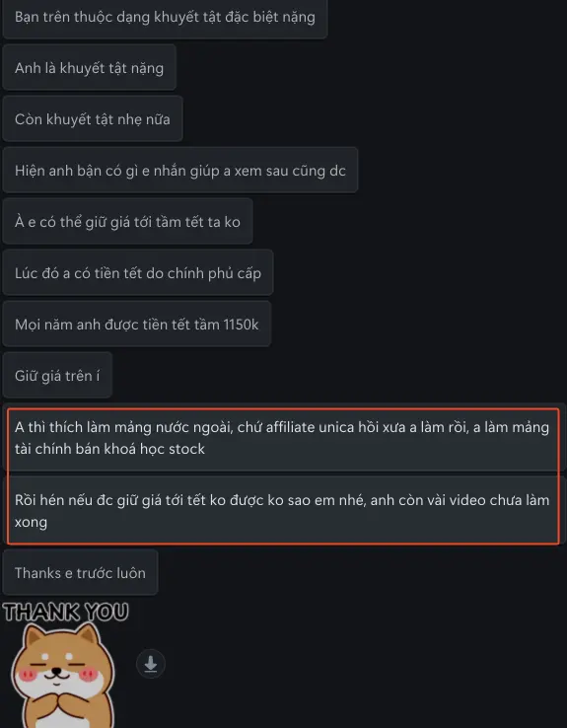Select message mentioning tiền tết tầm 1150k
567x728 pixels.
point(137,325)
